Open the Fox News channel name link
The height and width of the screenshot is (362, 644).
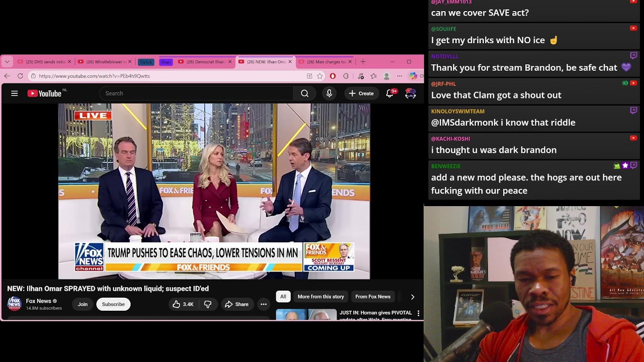[39, 301]
